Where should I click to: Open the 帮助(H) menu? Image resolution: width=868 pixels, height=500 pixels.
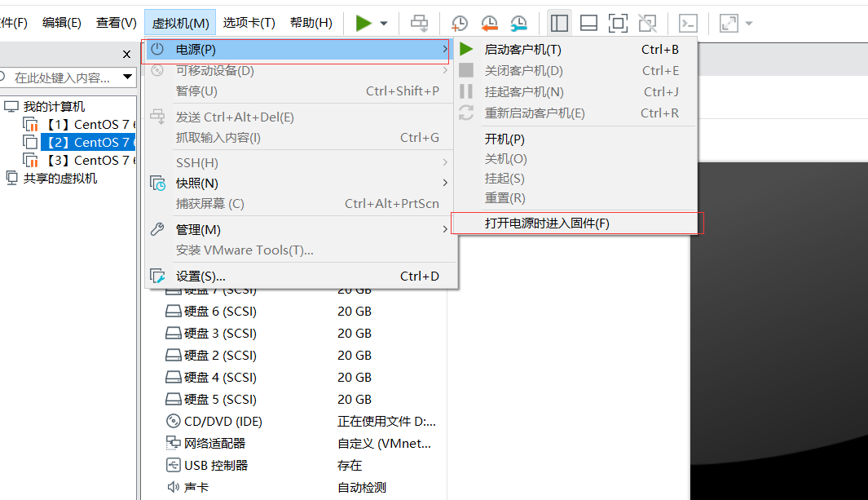(310, 22)
